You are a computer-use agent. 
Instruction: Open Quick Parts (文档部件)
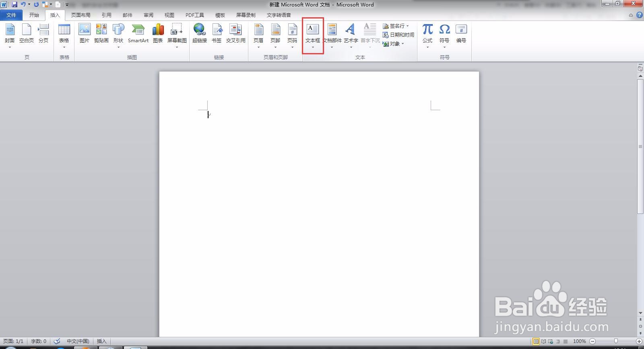tap(332, 35)
